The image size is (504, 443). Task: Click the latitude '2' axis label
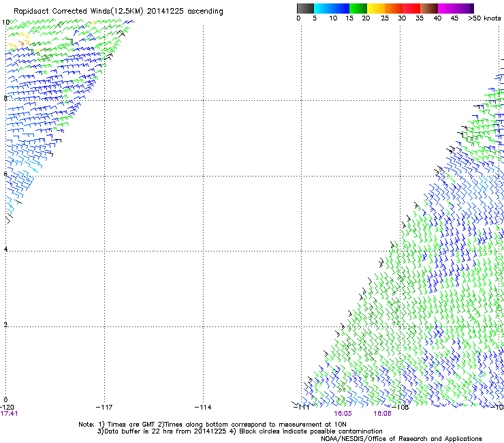click(x=5, y=324)
